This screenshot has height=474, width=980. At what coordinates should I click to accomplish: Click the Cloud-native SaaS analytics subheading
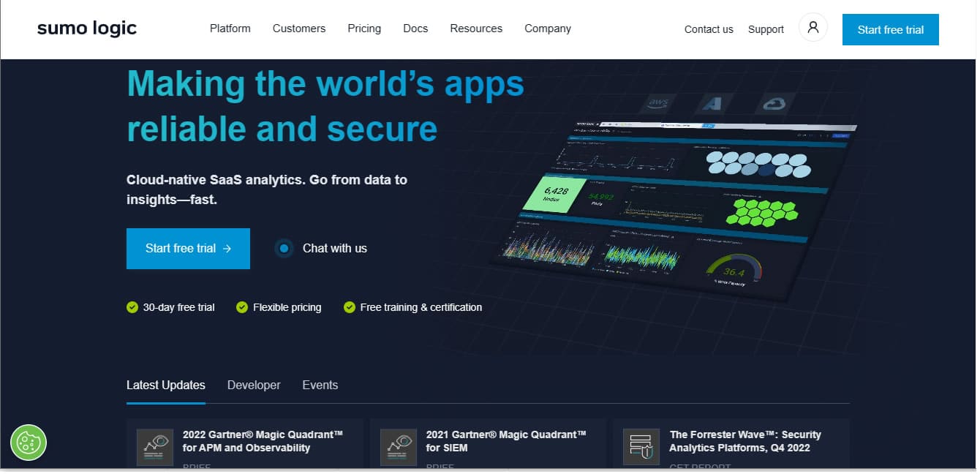pyautogui.click(x=267, y=189)
